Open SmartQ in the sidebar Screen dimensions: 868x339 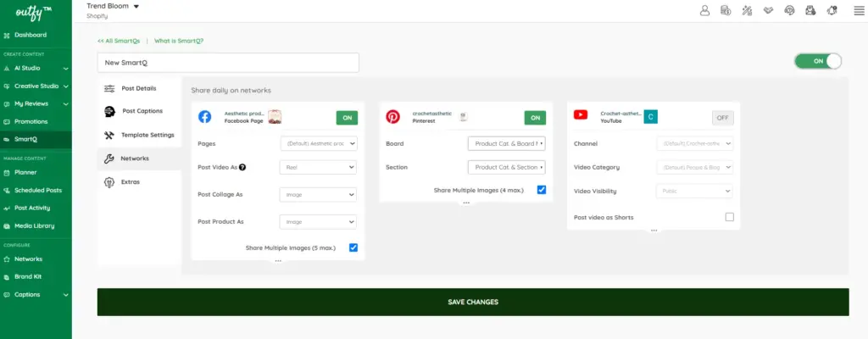click(36, 139)
